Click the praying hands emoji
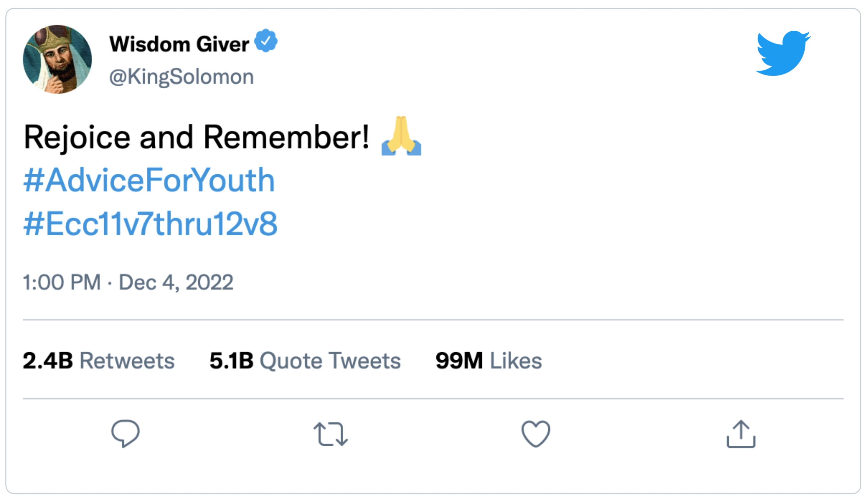 tap(401, 136)
